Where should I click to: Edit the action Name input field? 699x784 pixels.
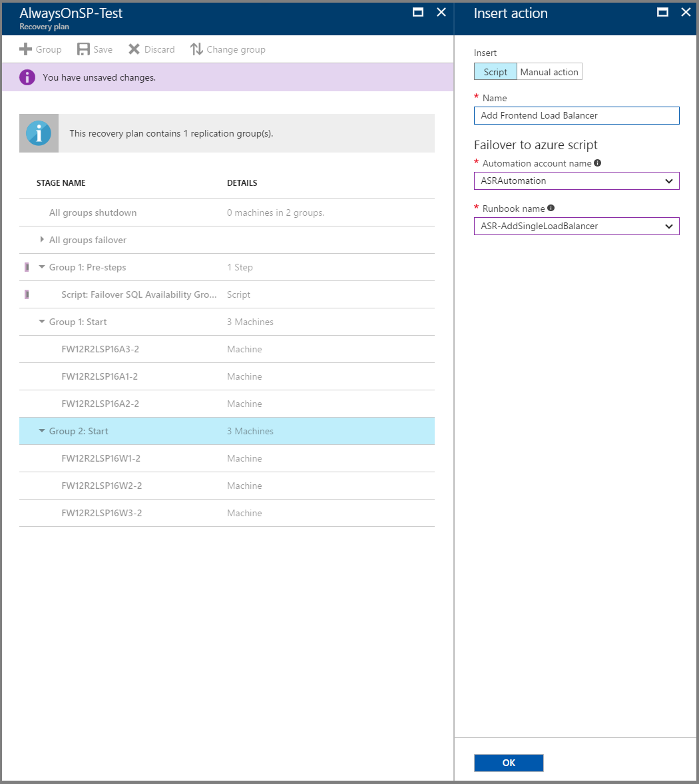pos(577,115)
